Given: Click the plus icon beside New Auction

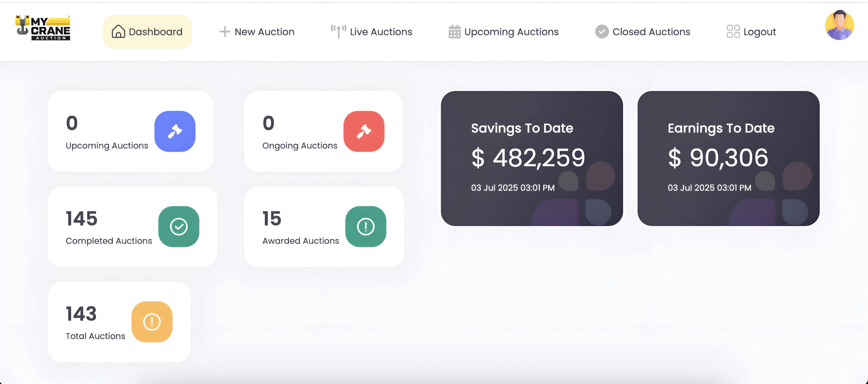Looking at the screenshot, I should click(225, 32).
